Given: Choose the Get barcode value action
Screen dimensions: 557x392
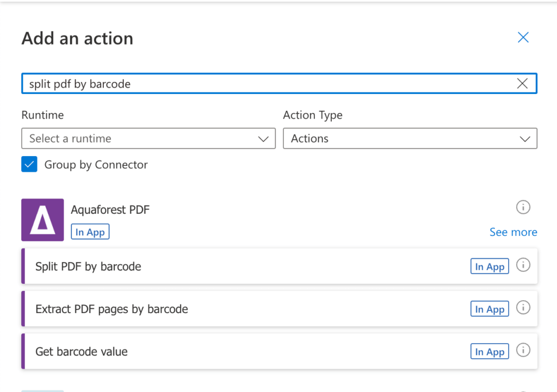Looking at the screenshot, I should [218, 351].
